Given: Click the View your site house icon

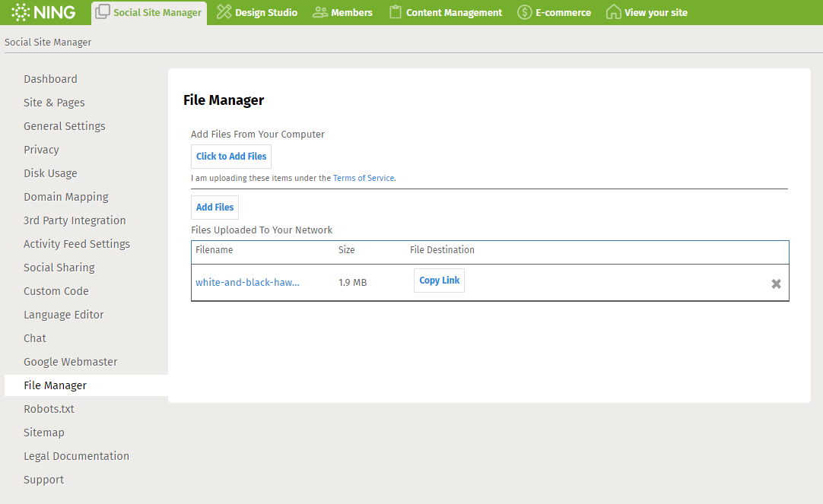Looking at the screenshot, I should click(613, 11).
